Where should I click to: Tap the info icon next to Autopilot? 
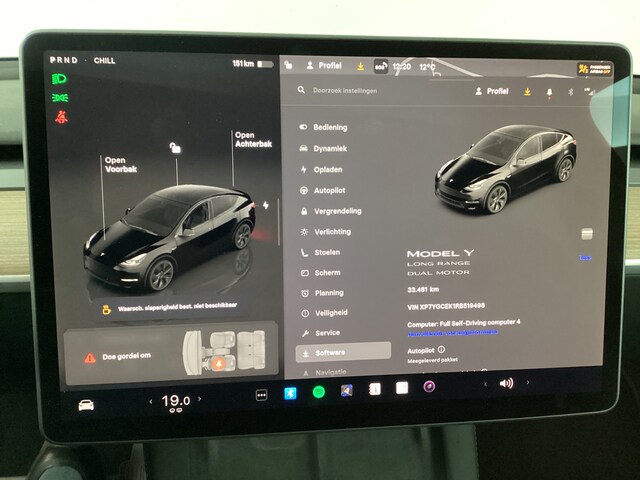coord(441,350)
